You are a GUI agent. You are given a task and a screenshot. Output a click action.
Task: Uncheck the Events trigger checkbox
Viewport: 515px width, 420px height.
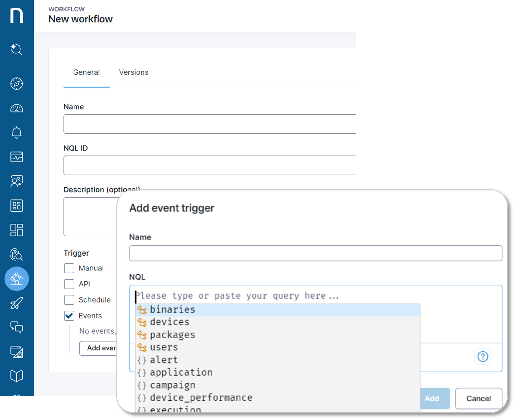coord(69,316)
